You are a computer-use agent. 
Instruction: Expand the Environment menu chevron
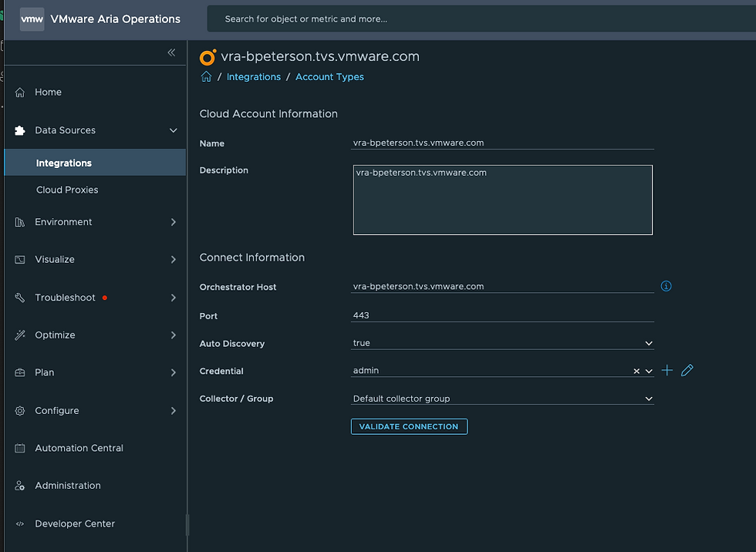tap(173, 222)
